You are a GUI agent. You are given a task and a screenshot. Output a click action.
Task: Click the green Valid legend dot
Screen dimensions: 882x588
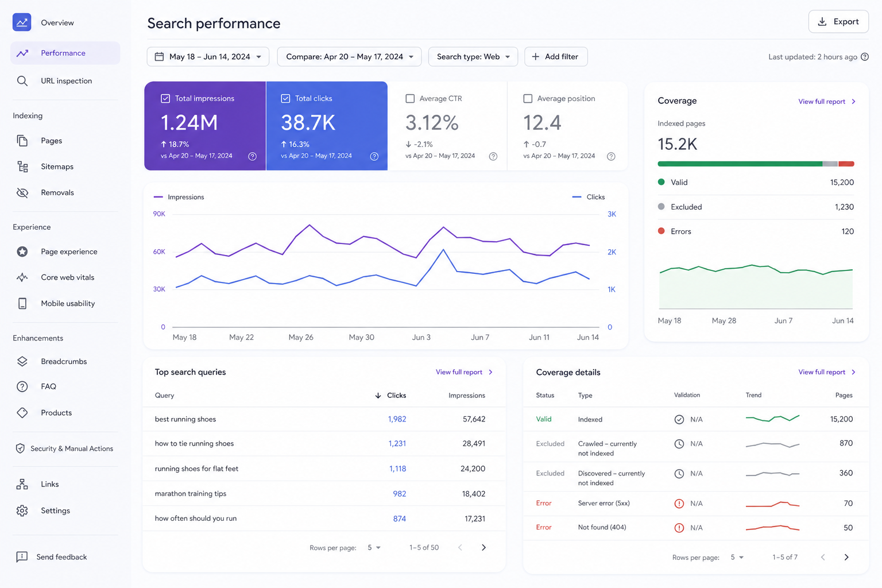point(661,182)
